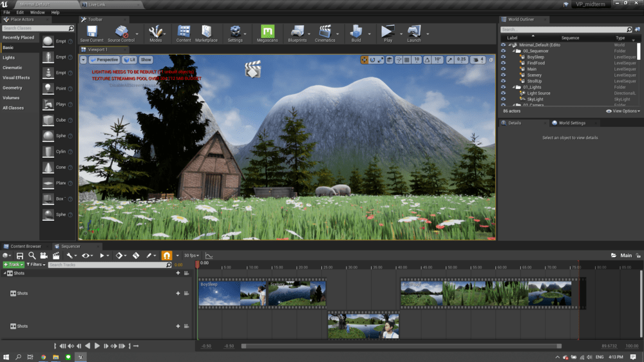Click the green Track button
This screenshot has width=644, height=362.
pyautogui.click(x=13, y=265)
